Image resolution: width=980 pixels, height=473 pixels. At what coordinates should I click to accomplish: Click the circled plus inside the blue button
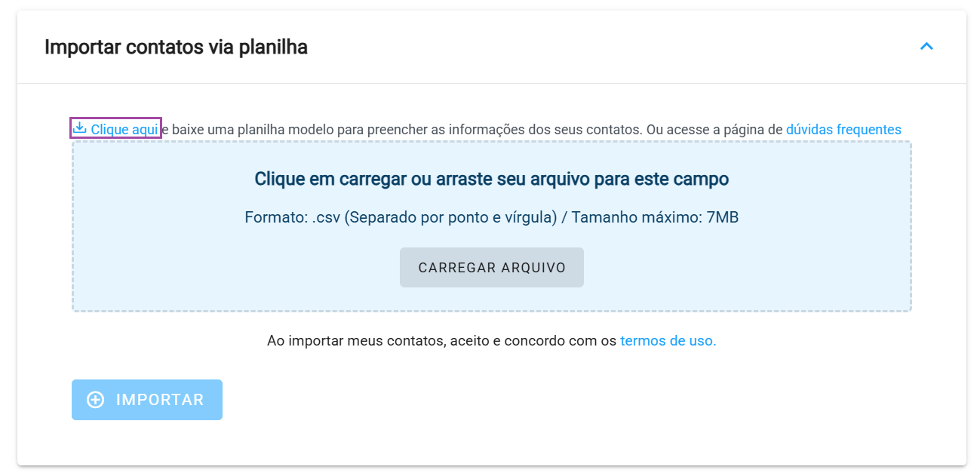point(95,399)
